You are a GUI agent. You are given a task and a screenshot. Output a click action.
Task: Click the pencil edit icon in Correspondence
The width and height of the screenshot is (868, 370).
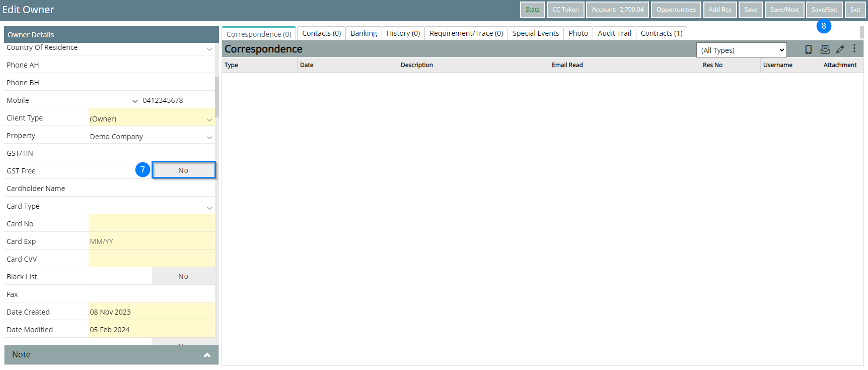840,49
